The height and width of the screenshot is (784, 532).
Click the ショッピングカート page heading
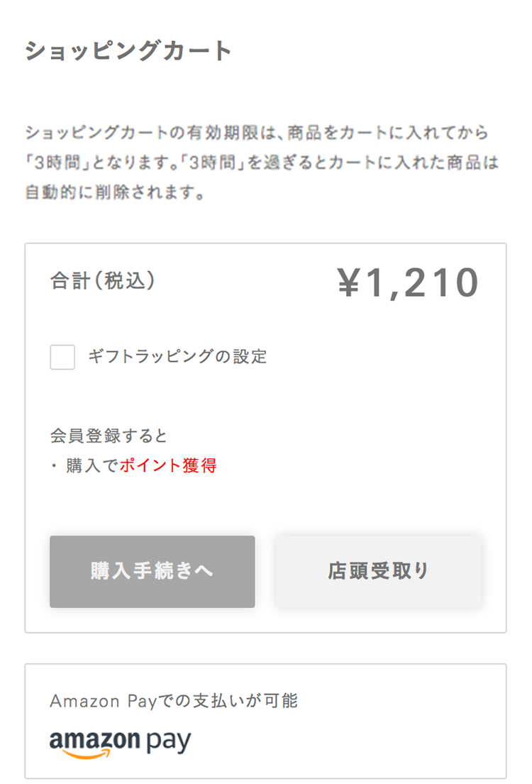[x=129, y=51]
